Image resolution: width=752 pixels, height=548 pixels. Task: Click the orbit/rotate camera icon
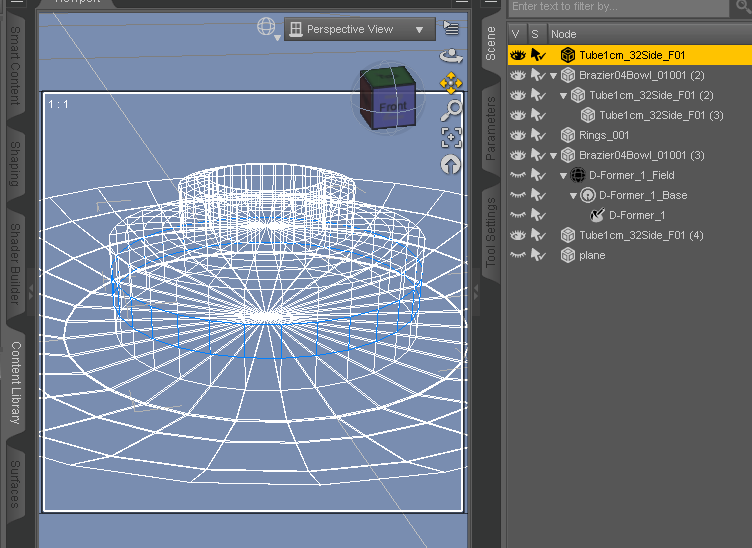(451, 57)
